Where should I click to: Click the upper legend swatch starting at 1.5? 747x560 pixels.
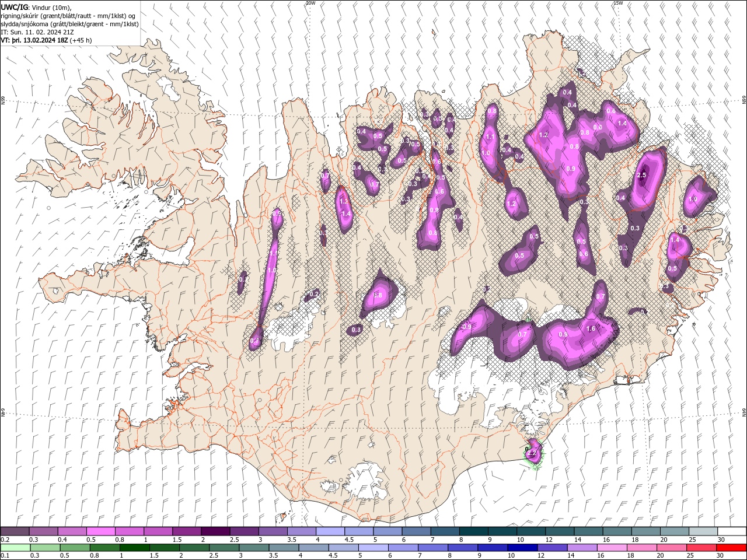tap(187, 531)
